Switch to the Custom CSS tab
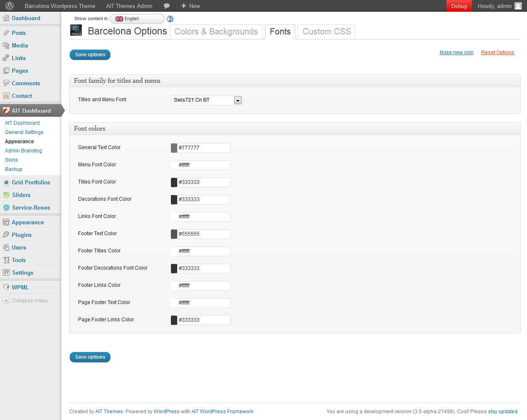The image size is (527, 420). point(327,31)
